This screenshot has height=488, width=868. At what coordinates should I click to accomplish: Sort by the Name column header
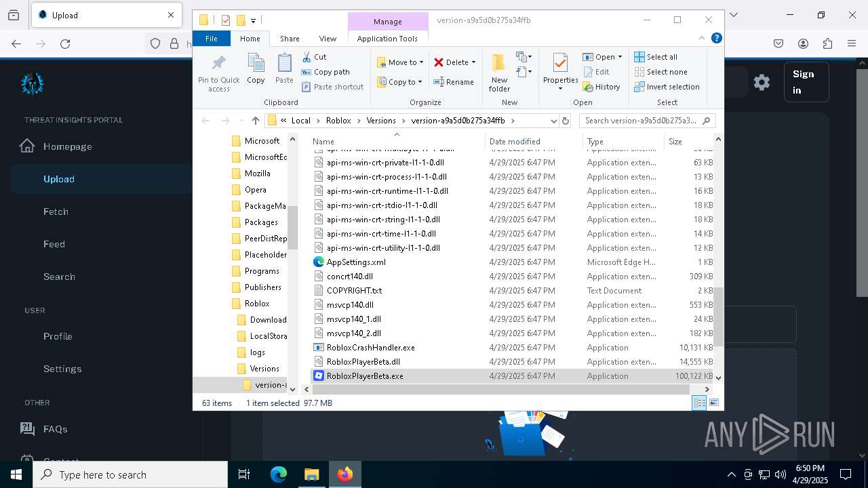[397, 142]
